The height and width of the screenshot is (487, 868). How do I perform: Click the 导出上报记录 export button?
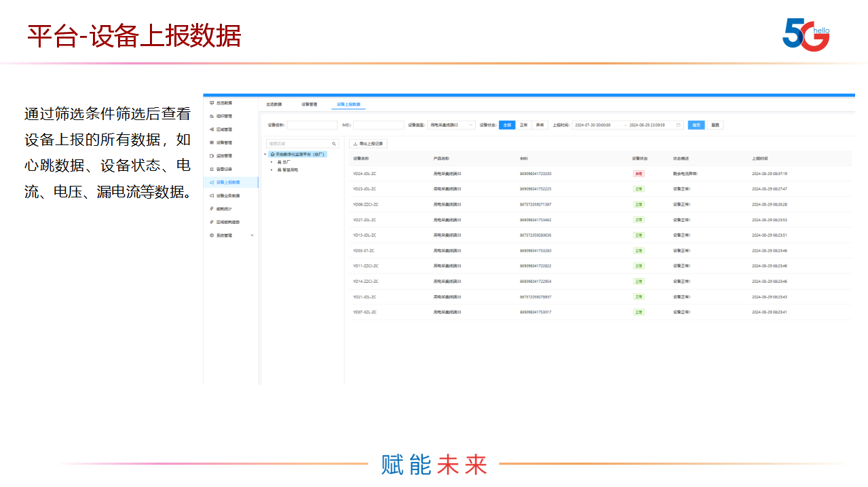click(368, 144)
